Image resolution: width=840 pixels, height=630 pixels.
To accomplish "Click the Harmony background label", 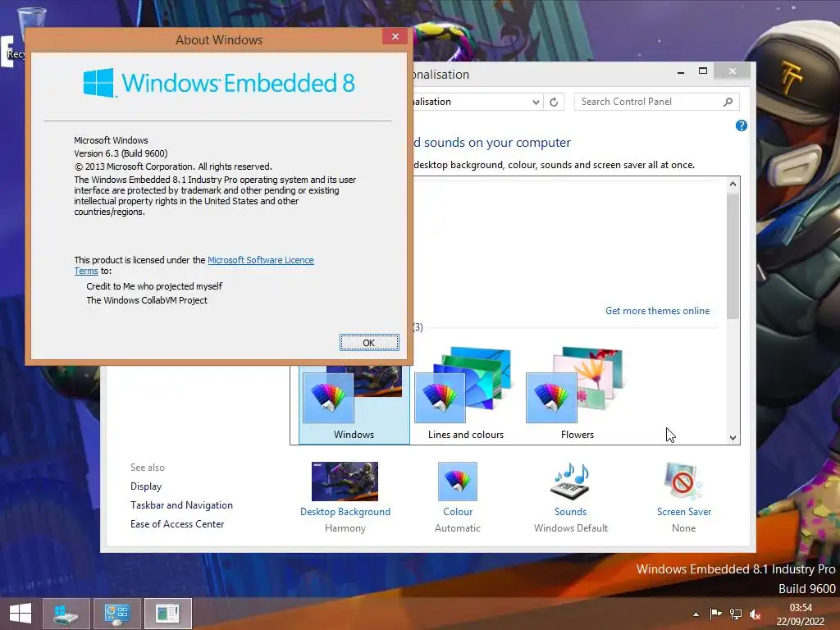I will coord(345,528).
